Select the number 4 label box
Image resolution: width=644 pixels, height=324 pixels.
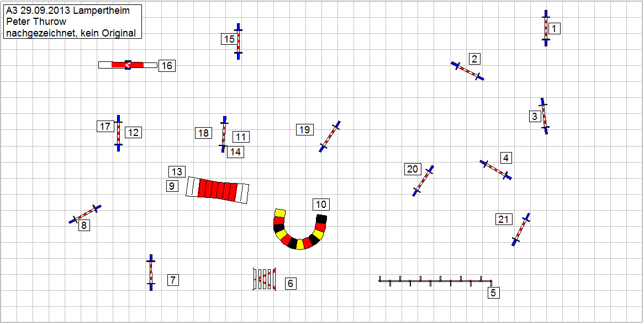(506, 158)
